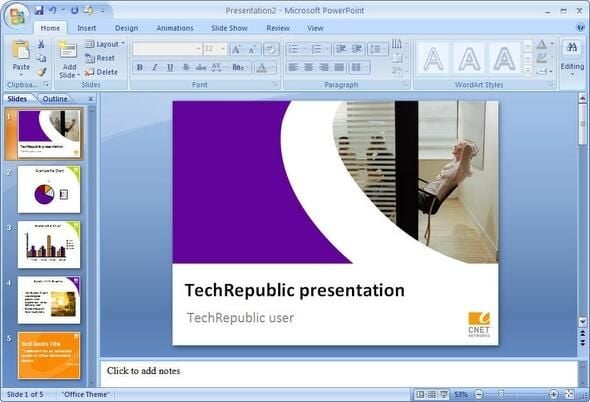Switch to Normal view in status bar
This screenshot has height=402, width=590.
420,394
